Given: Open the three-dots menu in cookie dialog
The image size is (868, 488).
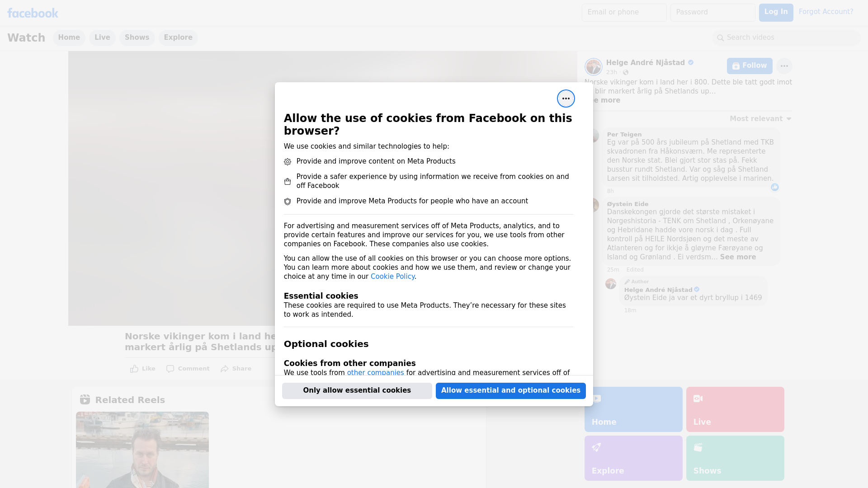Looking at the screenshot, I should coord(566,99).
